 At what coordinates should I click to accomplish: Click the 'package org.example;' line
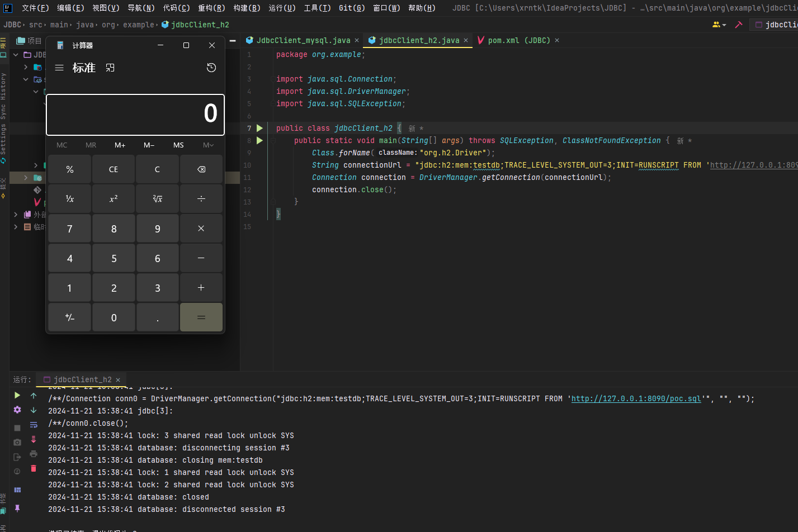320,54
